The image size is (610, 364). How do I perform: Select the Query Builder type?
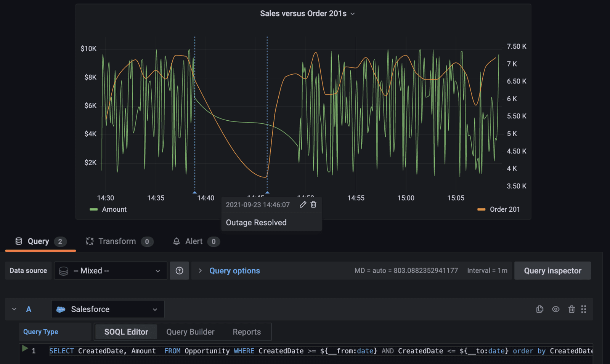tap(190, 332)
